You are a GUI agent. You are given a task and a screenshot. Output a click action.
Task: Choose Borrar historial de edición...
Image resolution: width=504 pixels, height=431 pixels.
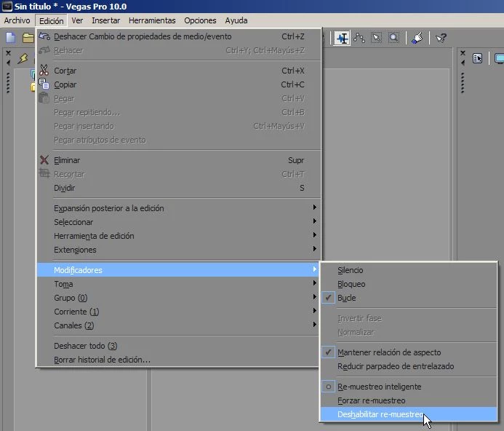(179, 360)
